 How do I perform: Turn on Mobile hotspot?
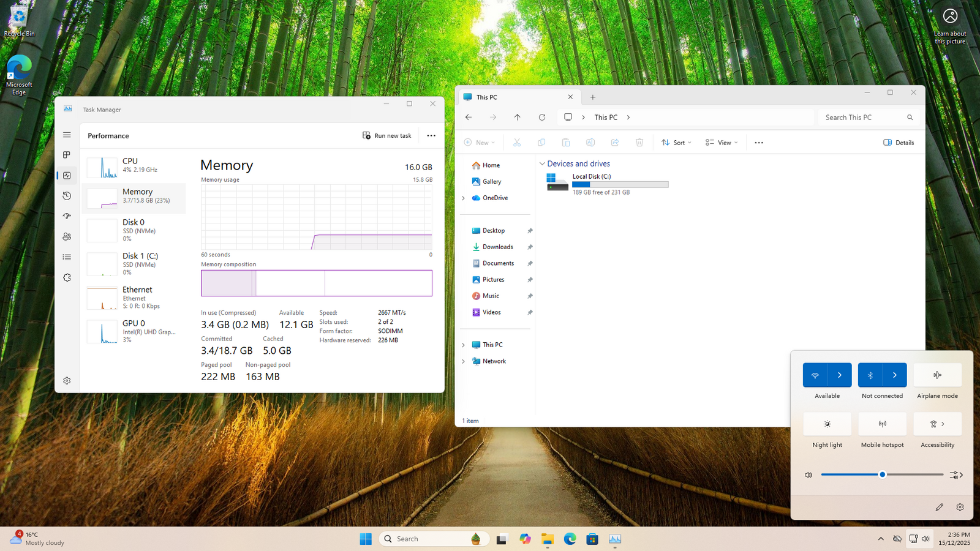(x=882, y=424)
